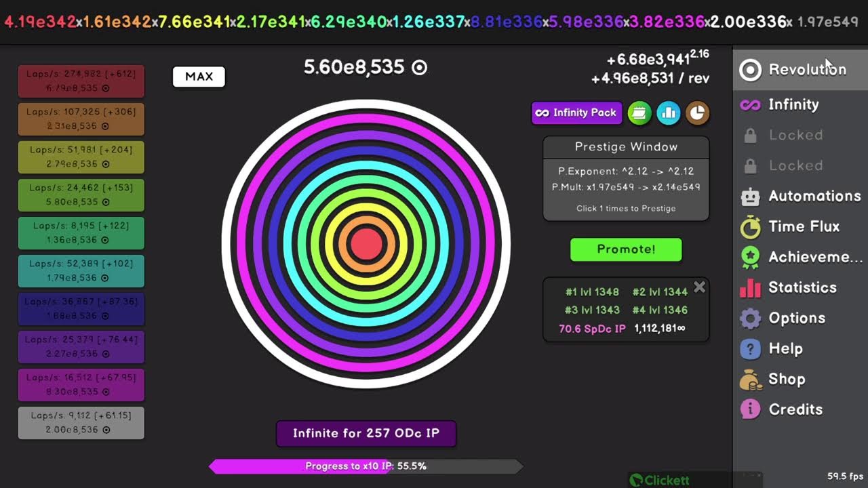Open the Achievements ribbon icon
Image resolution: width=868 pixels, height=488 pixels.
point(750,258)
